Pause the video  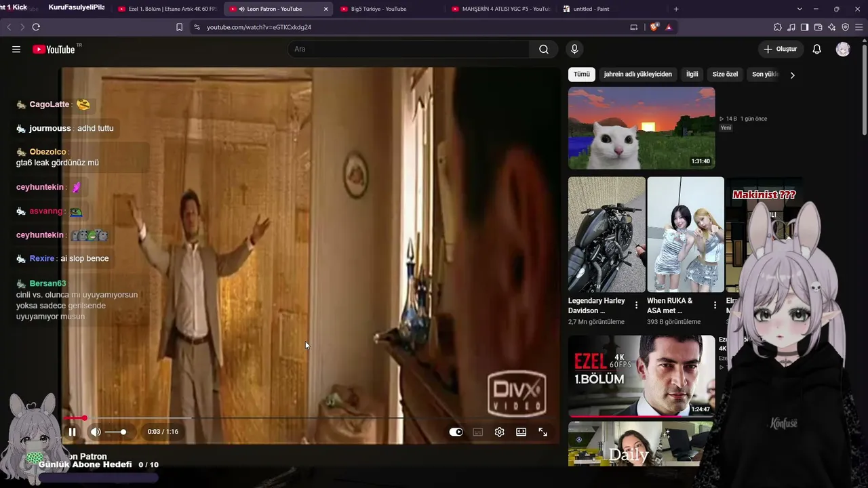click(x=73, y=432)
